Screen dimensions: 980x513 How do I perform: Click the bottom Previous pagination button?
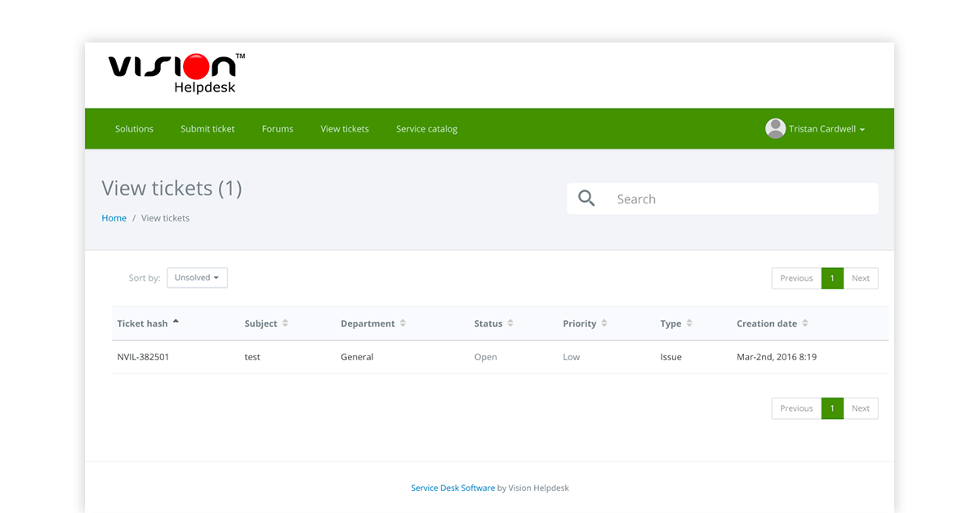pyautogui.click(x=796, y=408)
